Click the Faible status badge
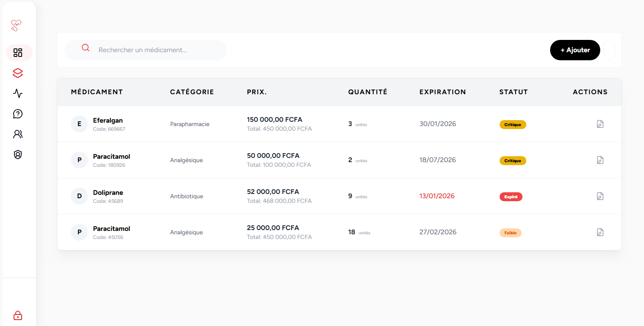The height and width of the screenshot is (326, 644). click(x=510, y=233)
